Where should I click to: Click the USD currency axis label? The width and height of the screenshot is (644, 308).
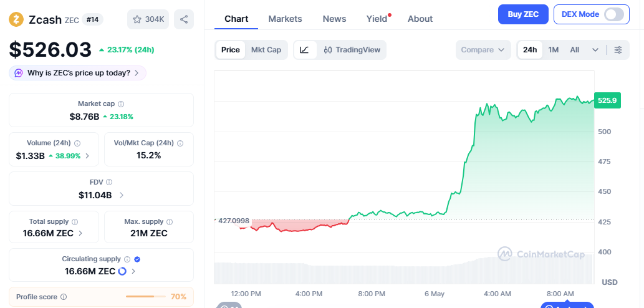(610, 282)
